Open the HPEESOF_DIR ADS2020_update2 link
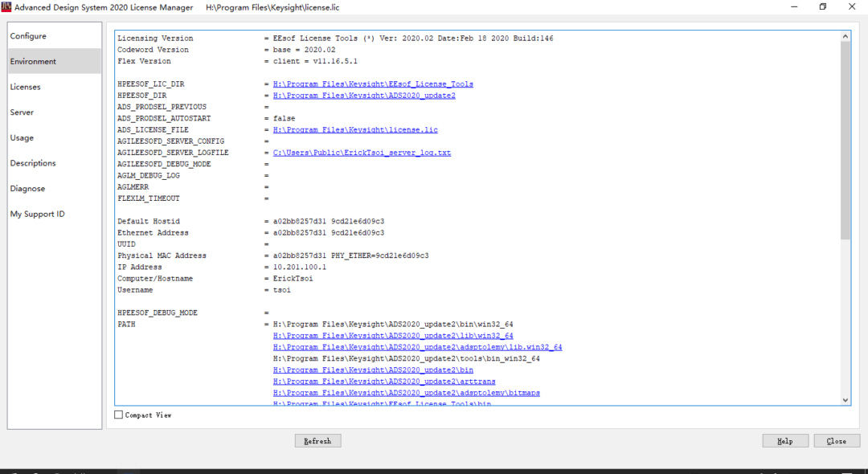Screen dimensions: 868x474 [364, 96]
